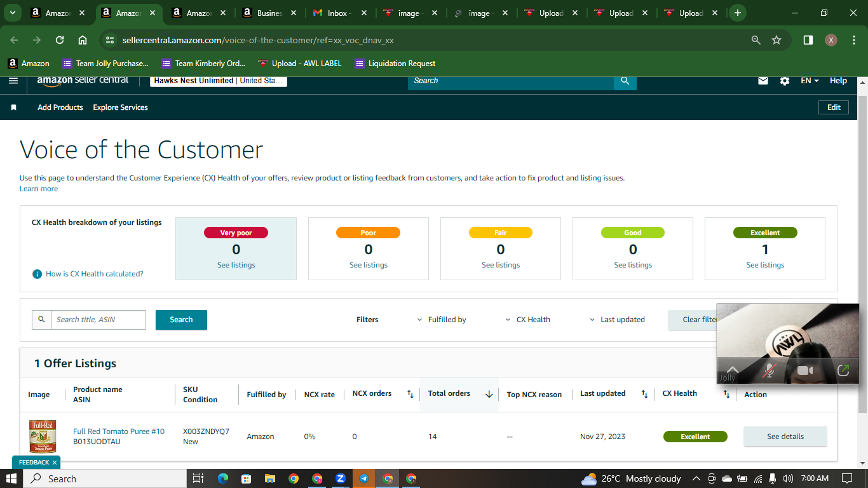Open the Chrome three-dot menu
Image resolution: width=868 pixels, height=488 pixels.
tap(853, 40)
